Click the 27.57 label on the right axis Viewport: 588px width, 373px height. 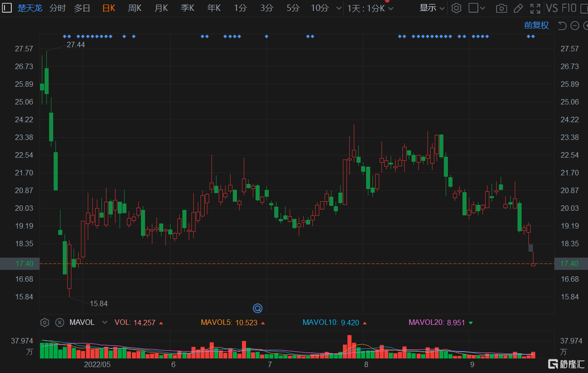coord(570,49)
